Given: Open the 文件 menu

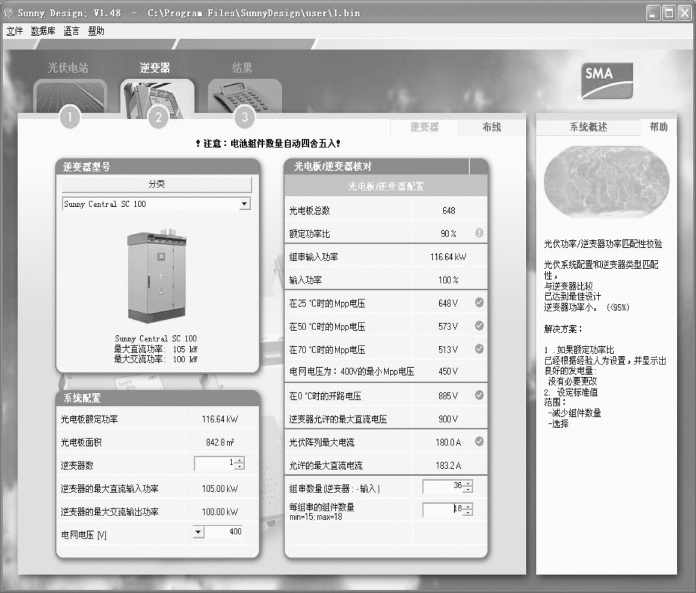Looking at the screenshot, I should (x=14, y=31).
